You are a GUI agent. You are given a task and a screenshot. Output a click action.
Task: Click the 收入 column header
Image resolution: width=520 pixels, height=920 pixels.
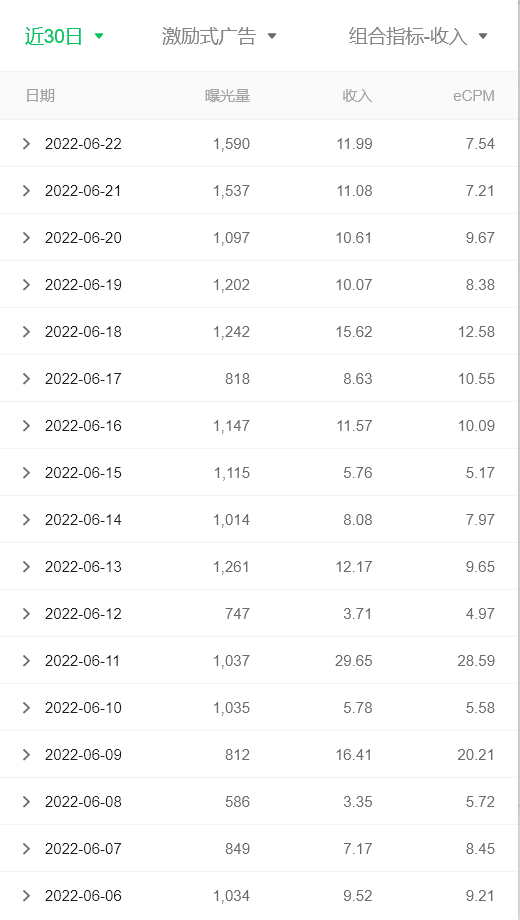(x=357, y=96)
